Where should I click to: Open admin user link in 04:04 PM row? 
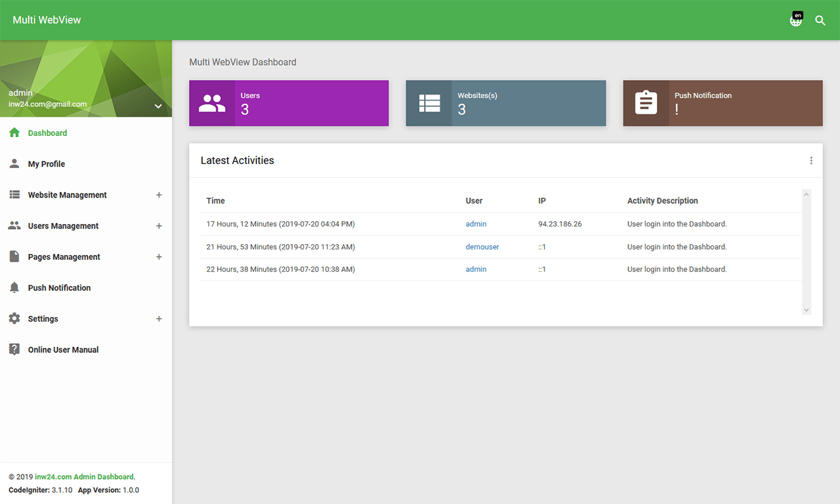(x=476, y=224)
